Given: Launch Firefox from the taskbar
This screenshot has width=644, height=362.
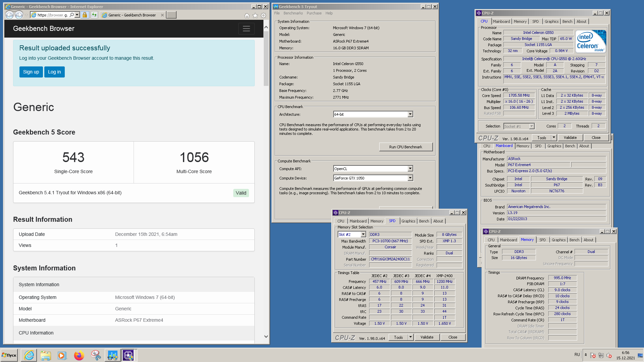Looking at the screenshot, I should tap(79, 355).
